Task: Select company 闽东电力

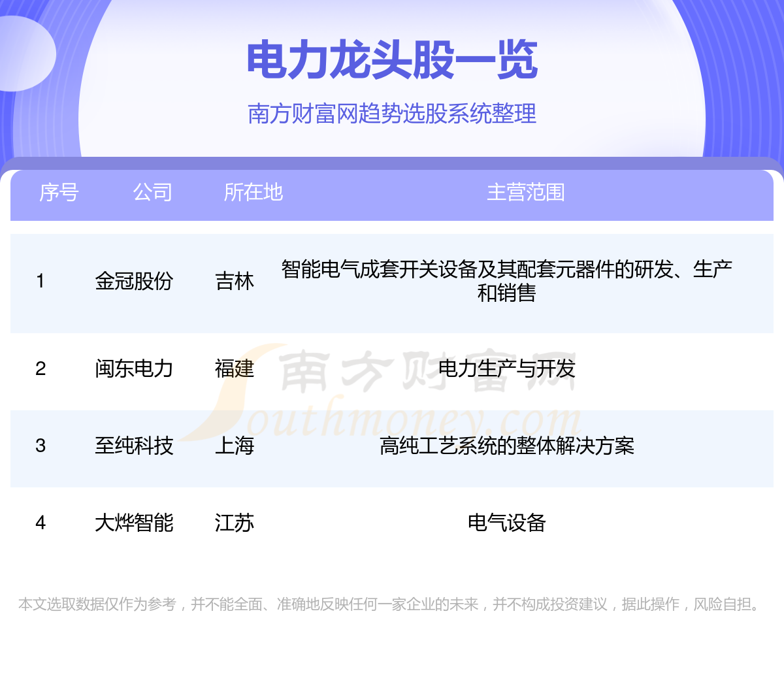Action: pyautogui.click(x=134, y=368)
